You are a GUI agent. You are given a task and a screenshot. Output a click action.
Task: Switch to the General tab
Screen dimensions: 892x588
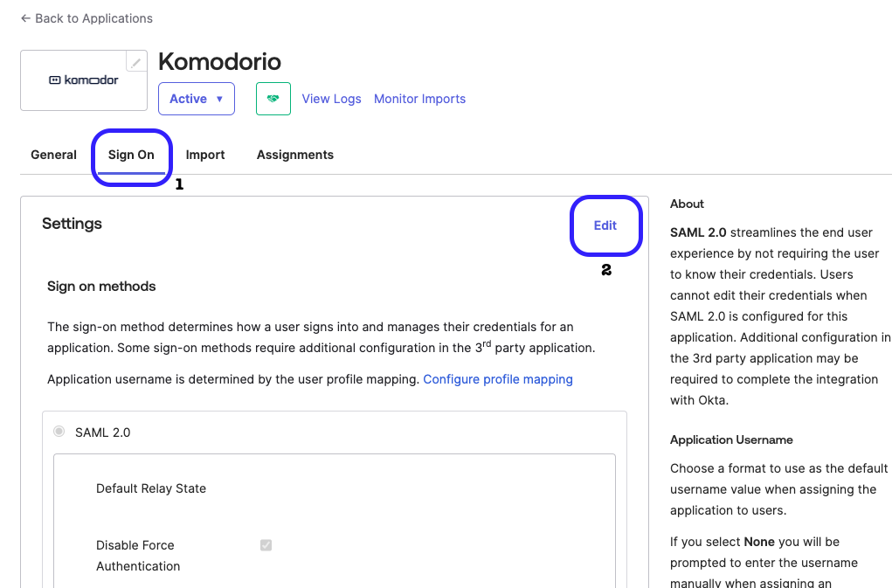click(x=53, y=155)
